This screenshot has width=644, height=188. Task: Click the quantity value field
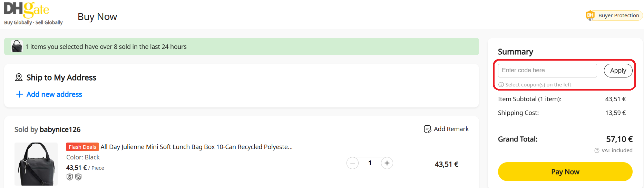pos(370,163)
